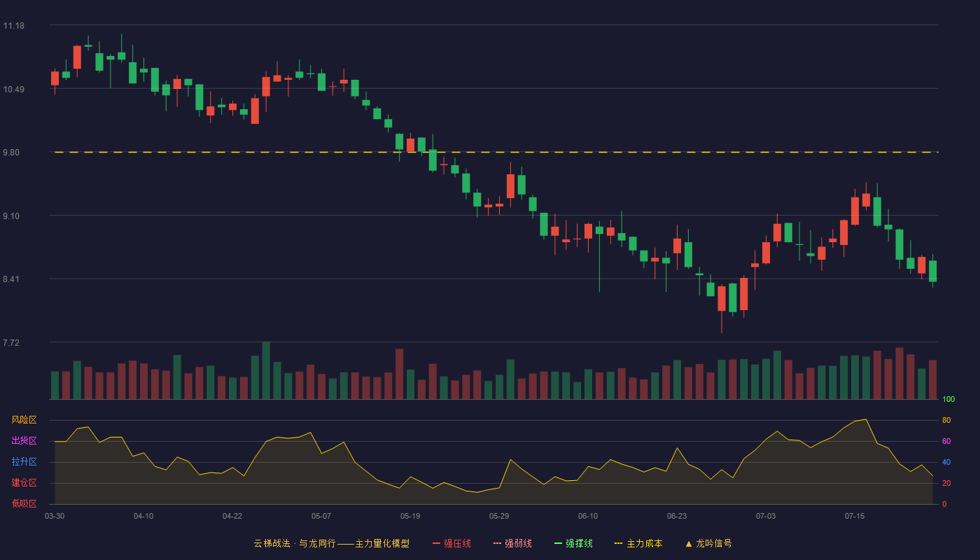Click the 云梯战法 主力量化模型 legend title
Image resolution: width=980 pixels, height=560 pixels.
coord(331,543)
